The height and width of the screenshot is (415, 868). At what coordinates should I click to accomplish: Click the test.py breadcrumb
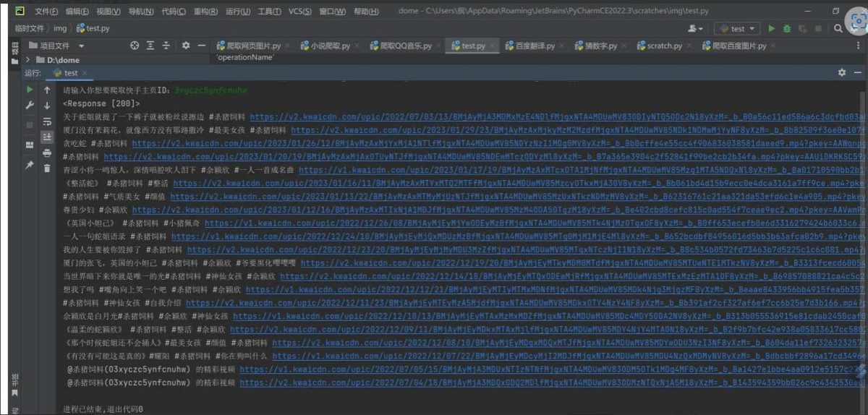93,28
